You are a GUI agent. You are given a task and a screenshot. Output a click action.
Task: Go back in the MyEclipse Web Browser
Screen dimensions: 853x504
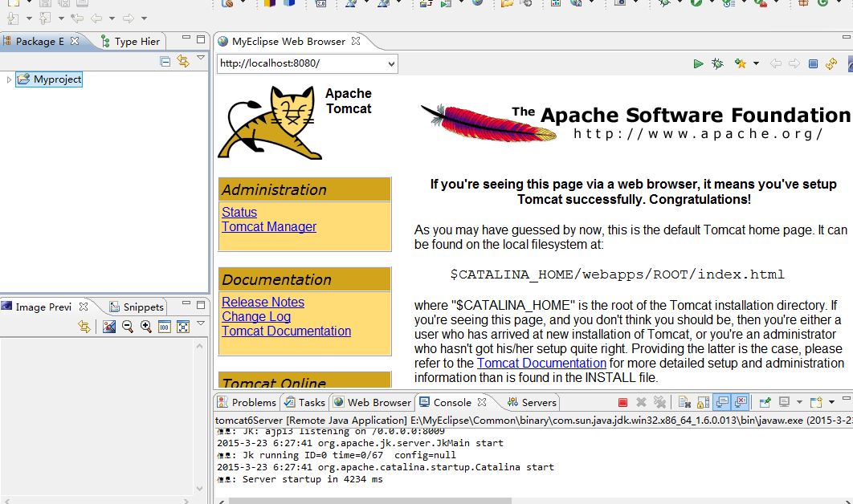tap(776, 63)
